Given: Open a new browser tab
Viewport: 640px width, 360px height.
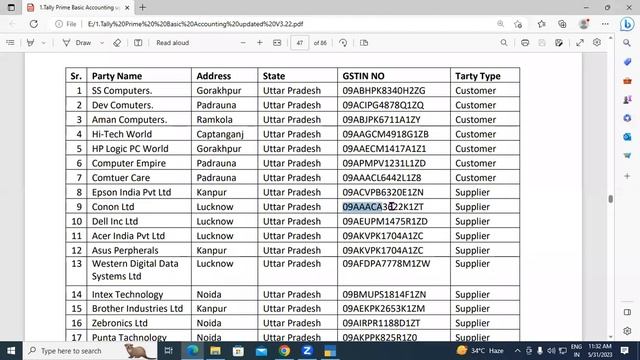Looking at the screenshot, I should [x=142, y=7].
